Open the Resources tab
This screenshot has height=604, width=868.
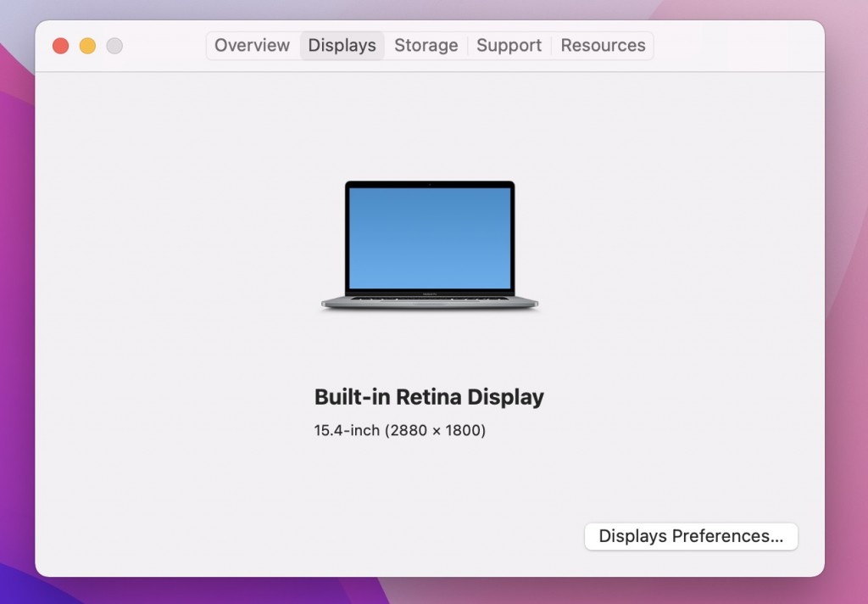coord(603,46)
